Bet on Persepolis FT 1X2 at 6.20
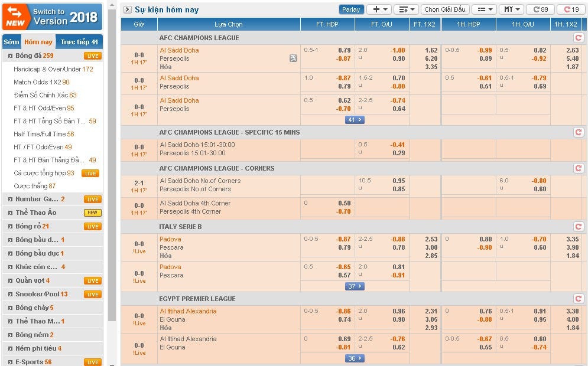Screen dimensions: 588x366 pyautogui.click(x=431, y=58)
